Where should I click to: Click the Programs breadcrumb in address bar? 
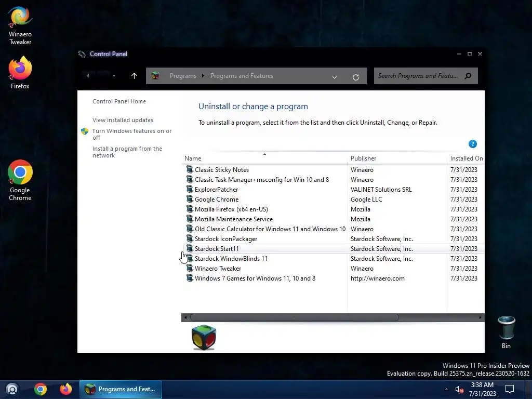[183, 76]
